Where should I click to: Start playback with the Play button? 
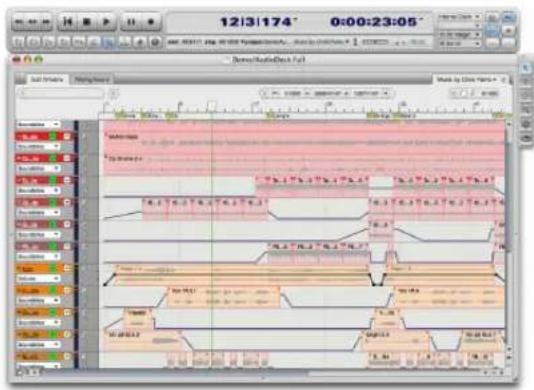tap(106, 22)
